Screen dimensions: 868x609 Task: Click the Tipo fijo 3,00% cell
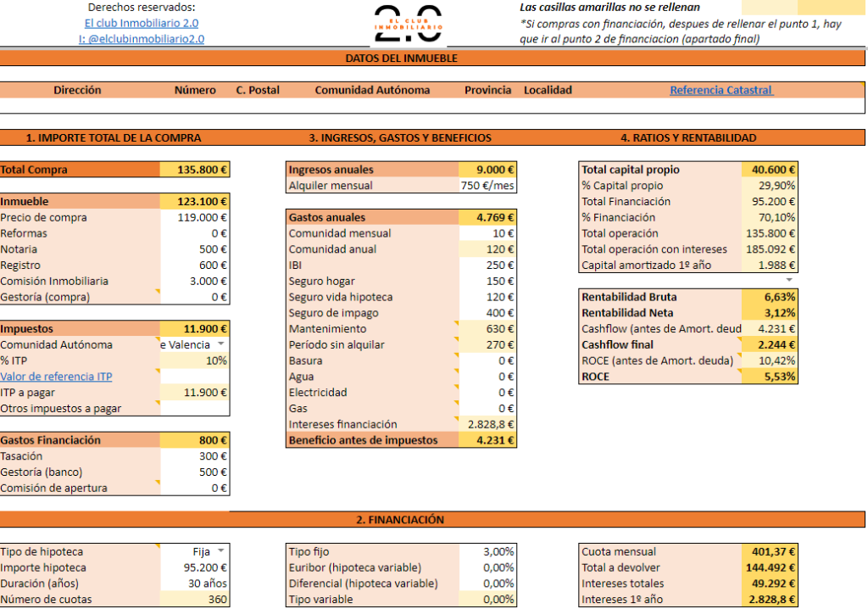point(487,551)
